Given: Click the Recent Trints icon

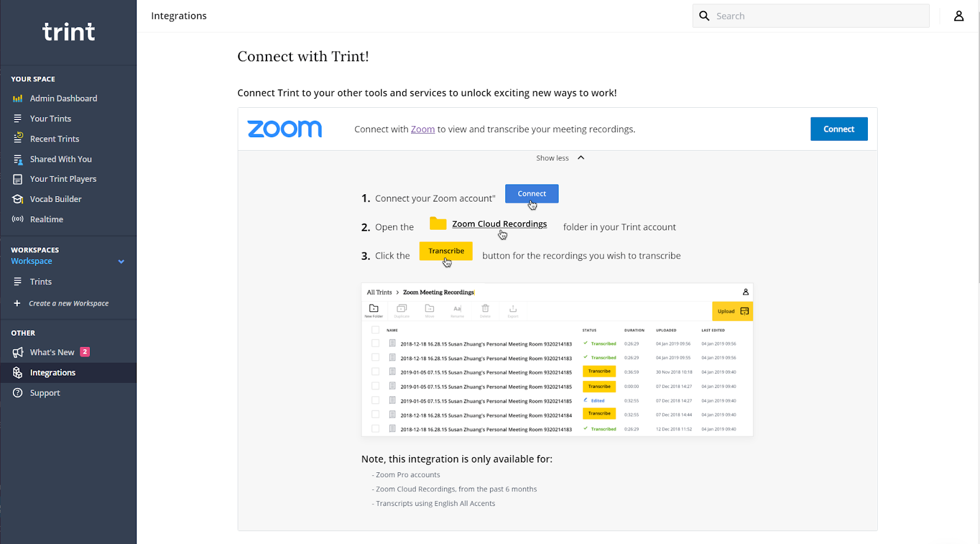Looking at the screenshot, I should tap(18, 138).
